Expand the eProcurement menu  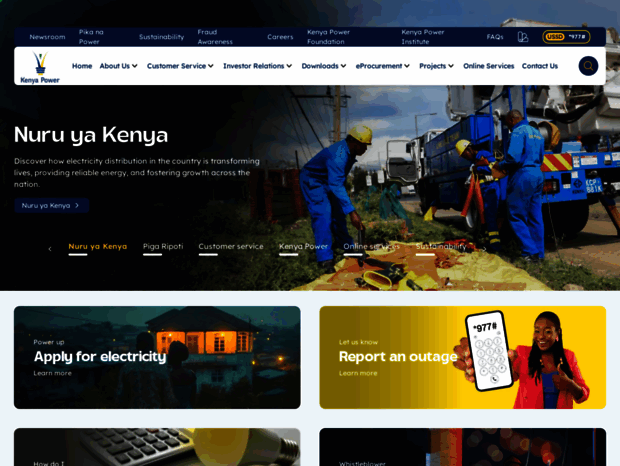(383, 66)
